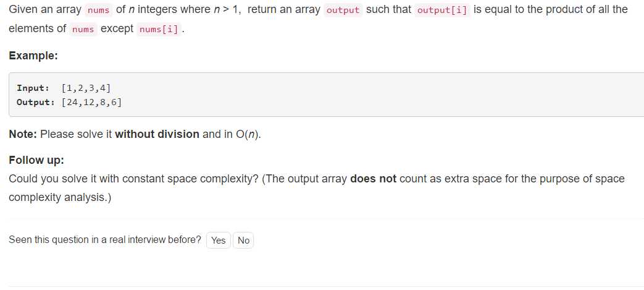
Task: Click the bold 'without division' text
Action: tap(157, 134)
